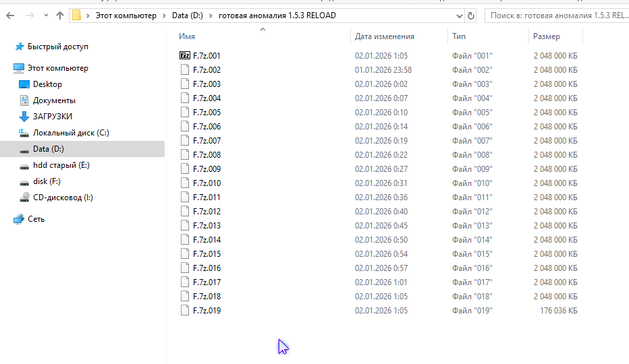Sort by 'Тип' column header
The height and width of the screenshot is (364, 629).
[459, 36]
